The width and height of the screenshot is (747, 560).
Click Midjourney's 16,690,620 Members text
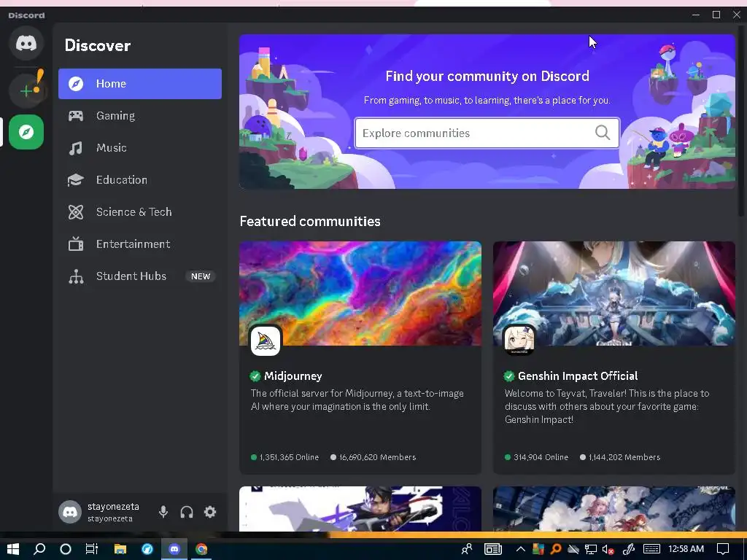click(x=377, y=457)
